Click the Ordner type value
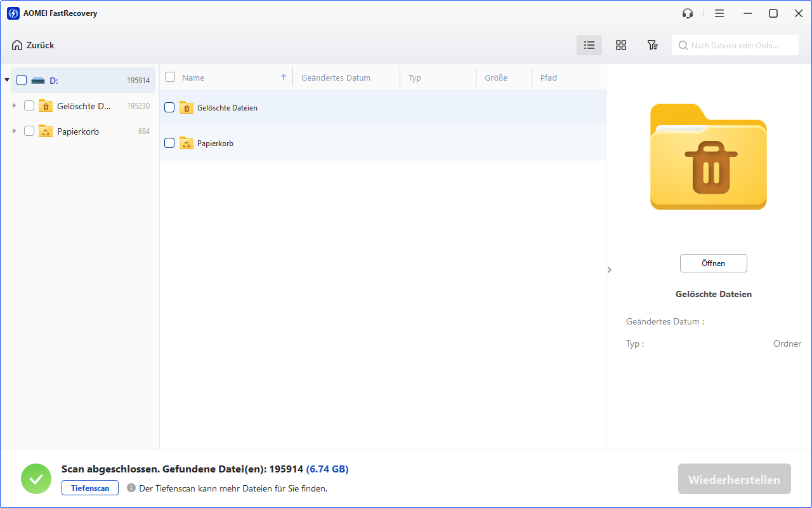 coord(787,344)
